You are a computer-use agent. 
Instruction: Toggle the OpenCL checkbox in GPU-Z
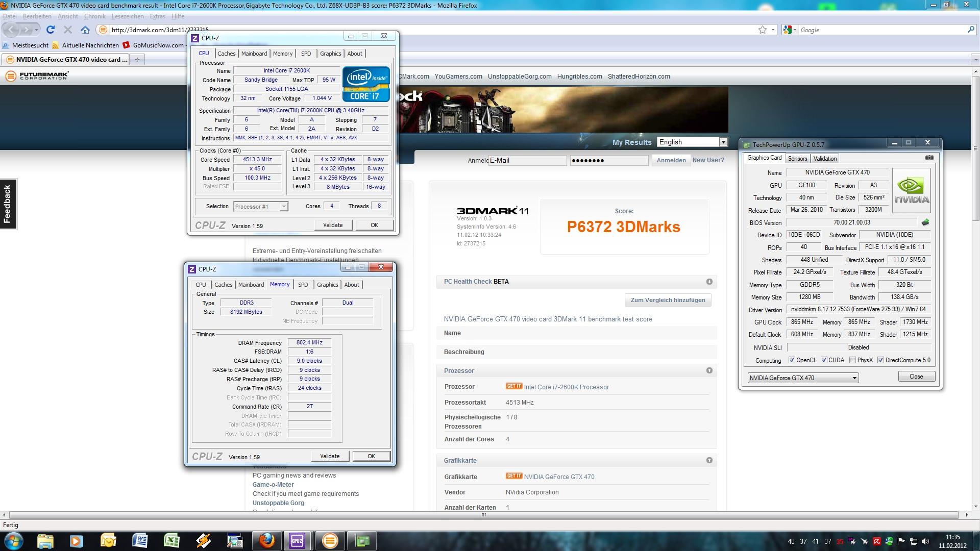coord(792,360)
